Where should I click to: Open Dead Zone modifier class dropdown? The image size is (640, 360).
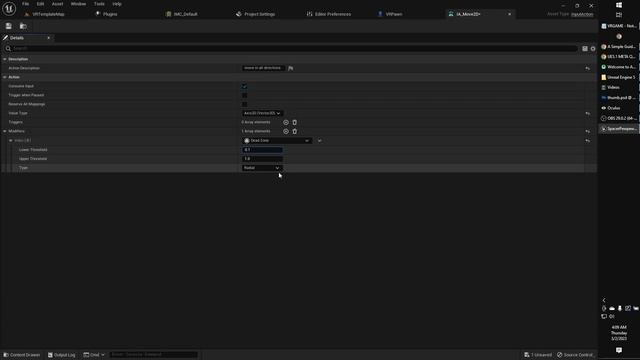pyautogui.click(x=277, y=140)
